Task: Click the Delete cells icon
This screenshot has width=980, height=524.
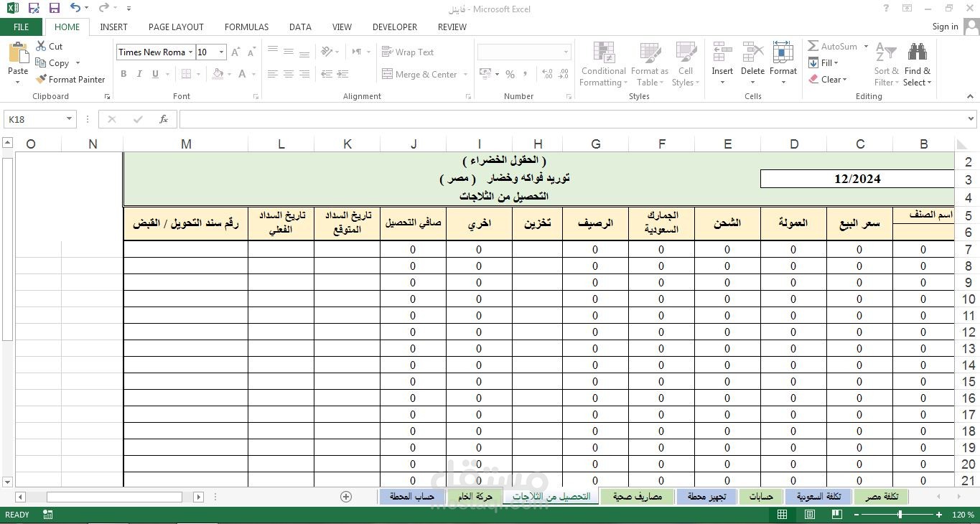Action: [752, 53]
